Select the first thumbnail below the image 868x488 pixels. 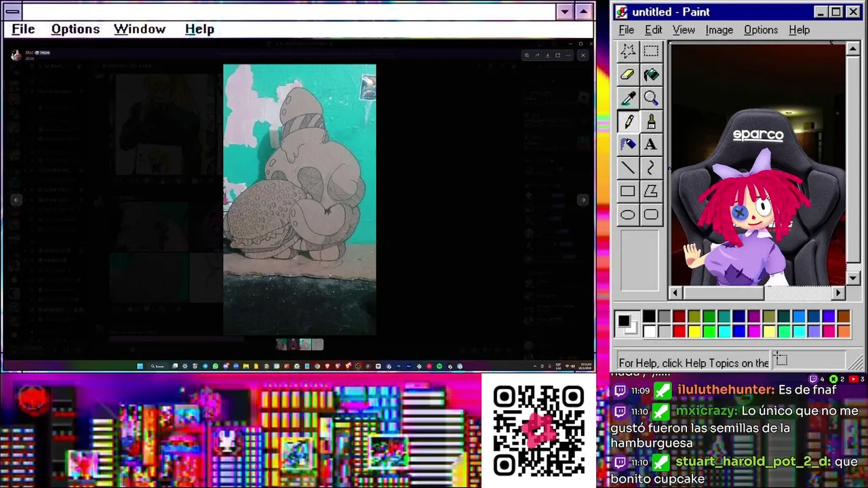[x=281, y=344]
